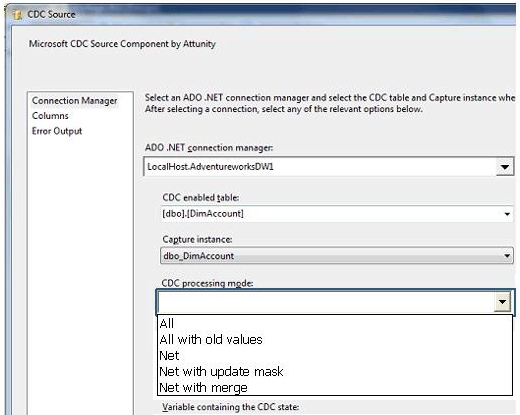Click the CDC Source title bar text
The height and width of the screenshot is (415, 520).
tap(51, 14)
